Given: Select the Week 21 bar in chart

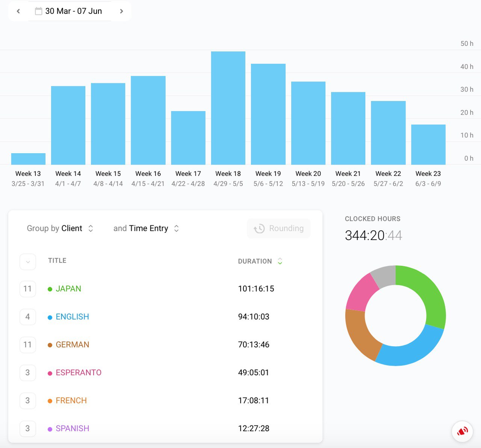Looking at the screenshot, I should click(x=348, y=128).
